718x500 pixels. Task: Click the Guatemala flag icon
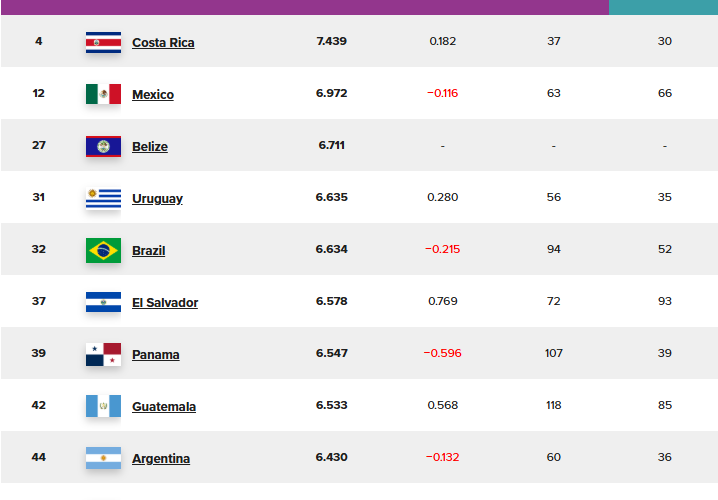(103, 406)
